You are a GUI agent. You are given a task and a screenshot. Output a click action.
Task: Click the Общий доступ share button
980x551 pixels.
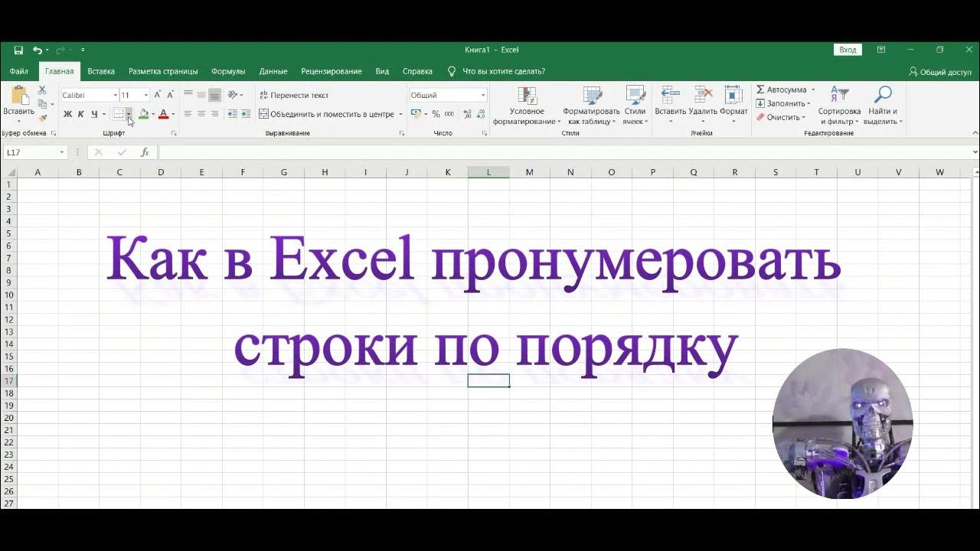click(x=939, y=71)
